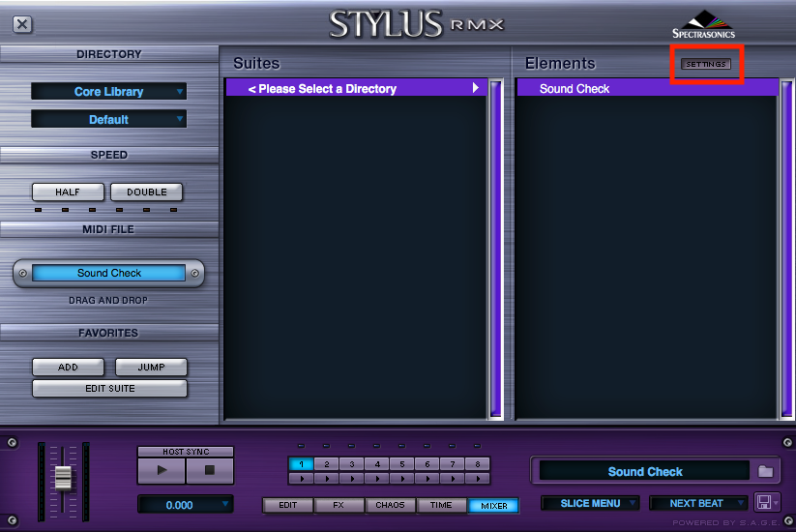
Task: Click the Spectrasonics logo
Action: [703, 25]
